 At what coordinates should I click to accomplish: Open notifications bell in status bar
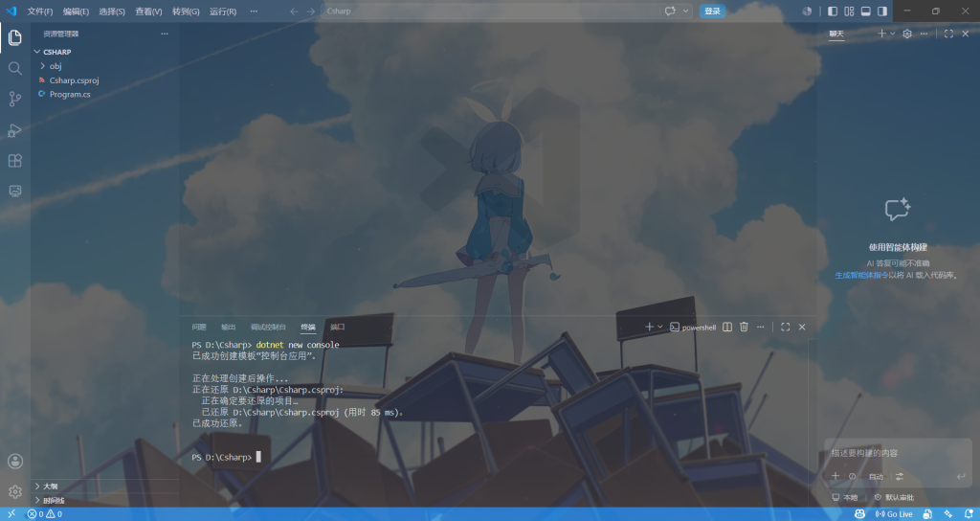pos(969,514)
